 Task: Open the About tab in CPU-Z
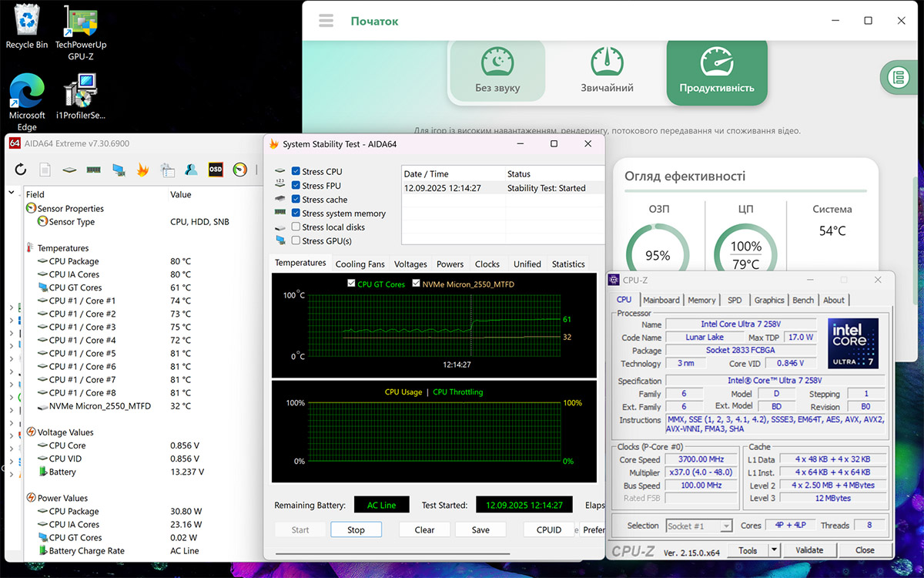[x=834, y=300]
